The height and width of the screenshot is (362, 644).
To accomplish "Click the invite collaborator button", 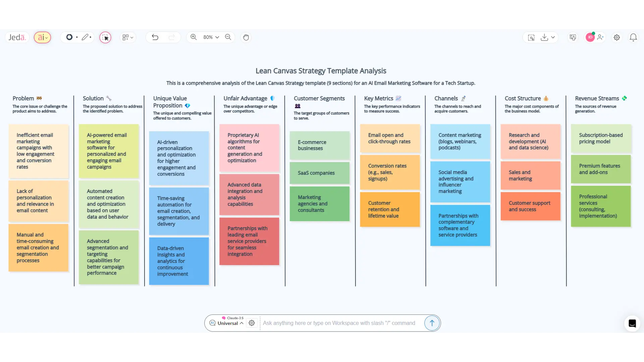I will coord(600,37).
